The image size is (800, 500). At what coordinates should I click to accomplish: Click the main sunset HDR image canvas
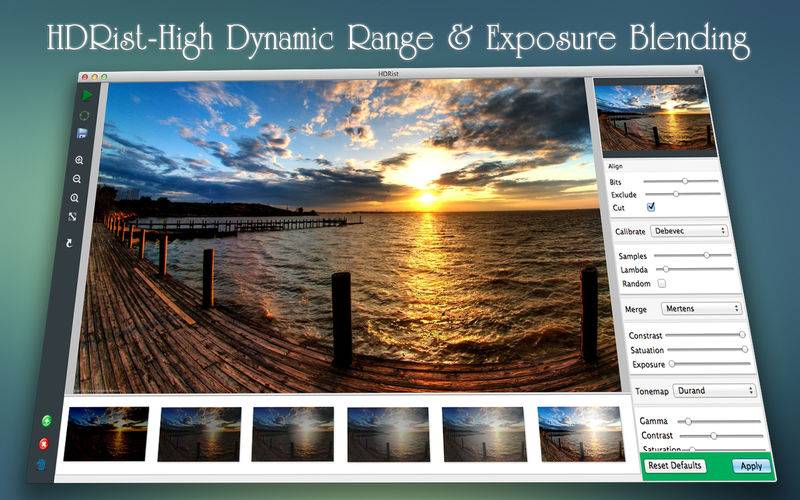tap(347, 237)
